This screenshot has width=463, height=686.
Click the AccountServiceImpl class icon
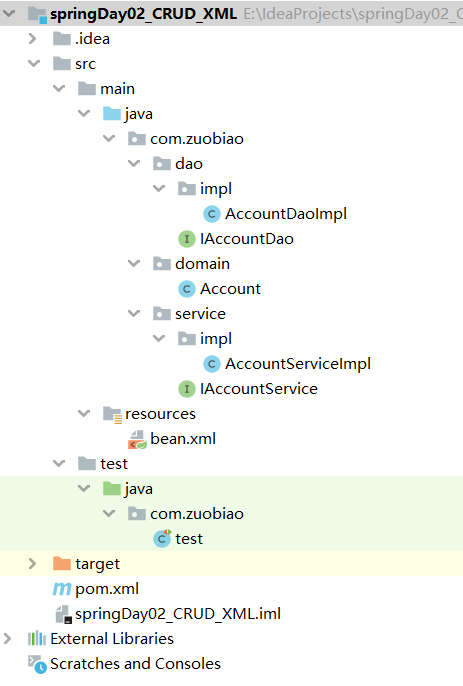tap(212, 364)
